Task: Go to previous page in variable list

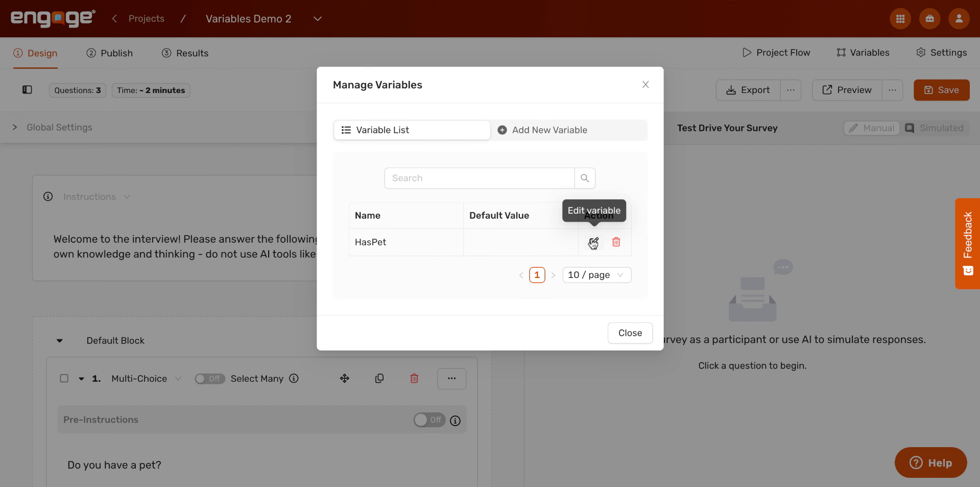Action: click(x=521, y=275)
